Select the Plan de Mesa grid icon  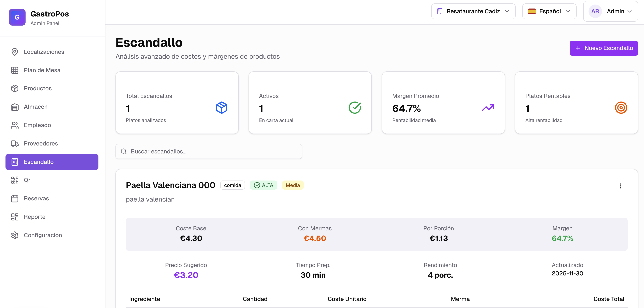tap(15, 70)
